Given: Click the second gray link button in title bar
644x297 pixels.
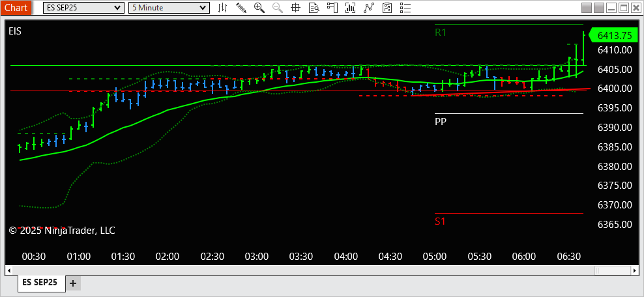Looking at the screenshot, I should [600, 7].
